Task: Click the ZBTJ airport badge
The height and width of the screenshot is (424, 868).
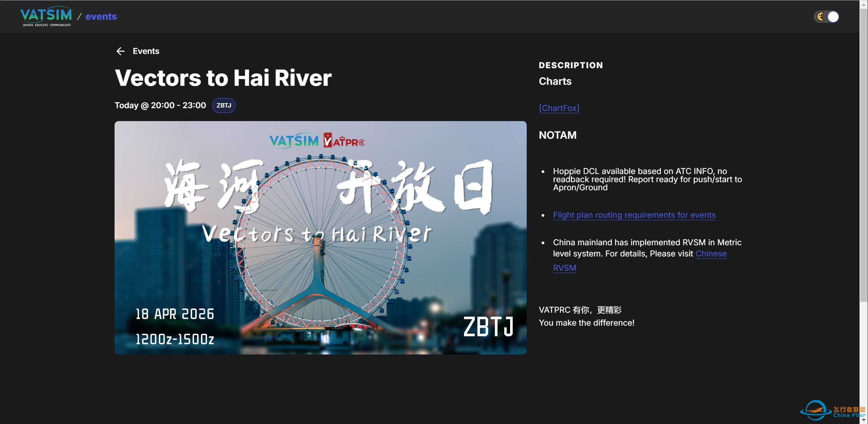Action: pyautogui.click(x=224, y=105)
